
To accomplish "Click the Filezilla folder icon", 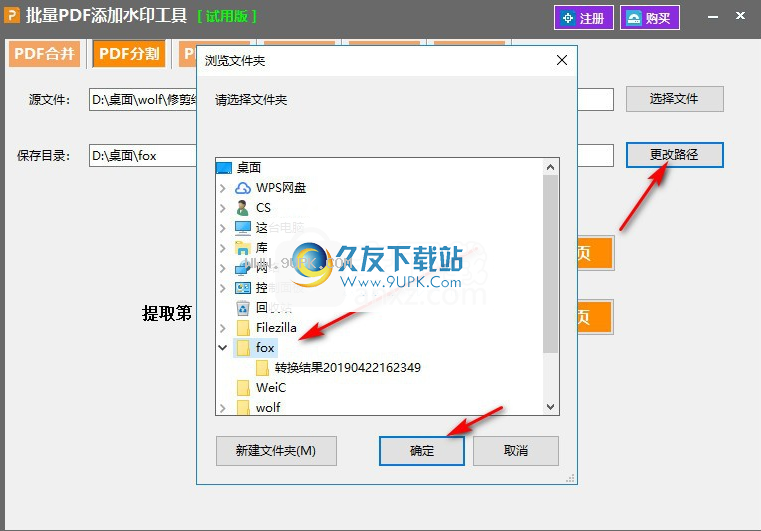I will coord(243,328).
